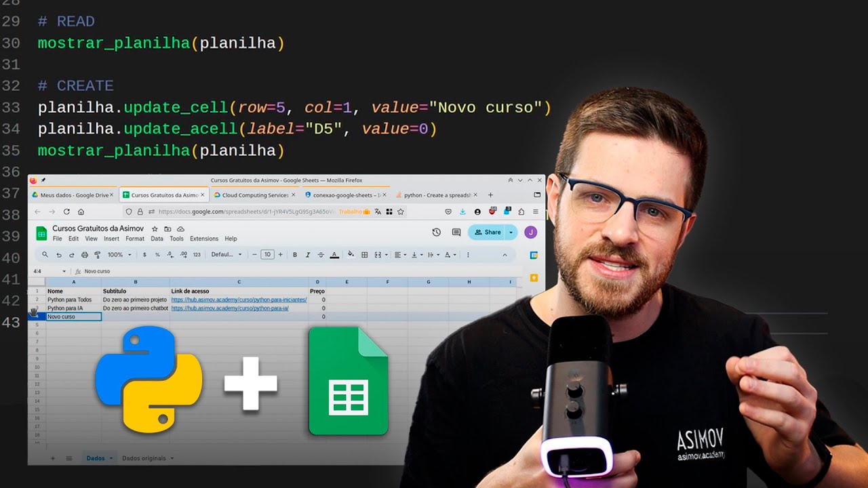Toggle strikethrough formatting
This screenshot has height=488, width=868.
(321, 255)
